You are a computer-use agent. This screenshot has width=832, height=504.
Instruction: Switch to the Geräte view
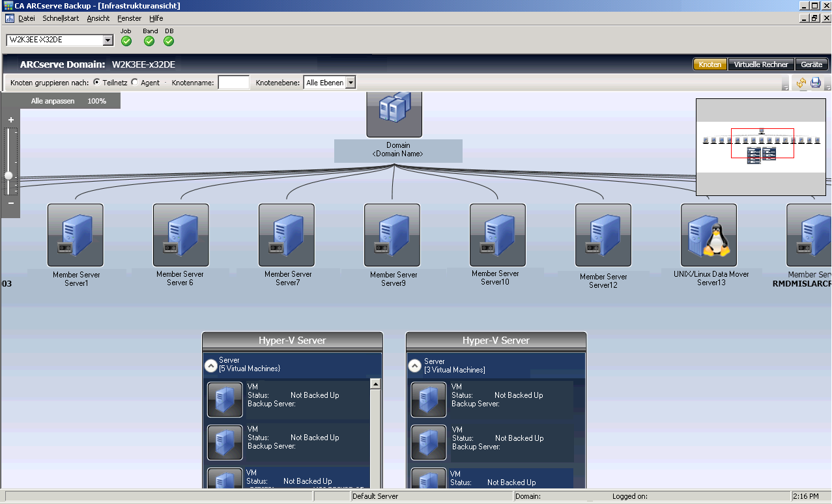coord(811,64)
